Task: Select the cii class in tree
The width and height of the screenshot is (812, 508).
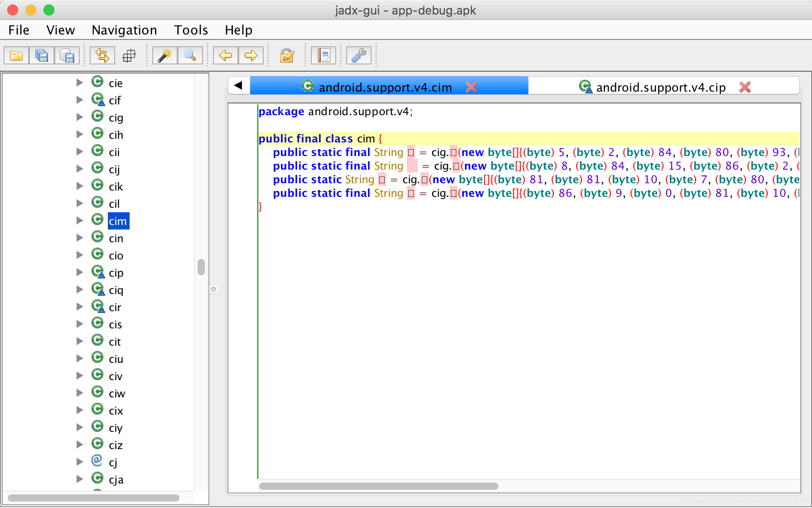Action: [114, 152]
